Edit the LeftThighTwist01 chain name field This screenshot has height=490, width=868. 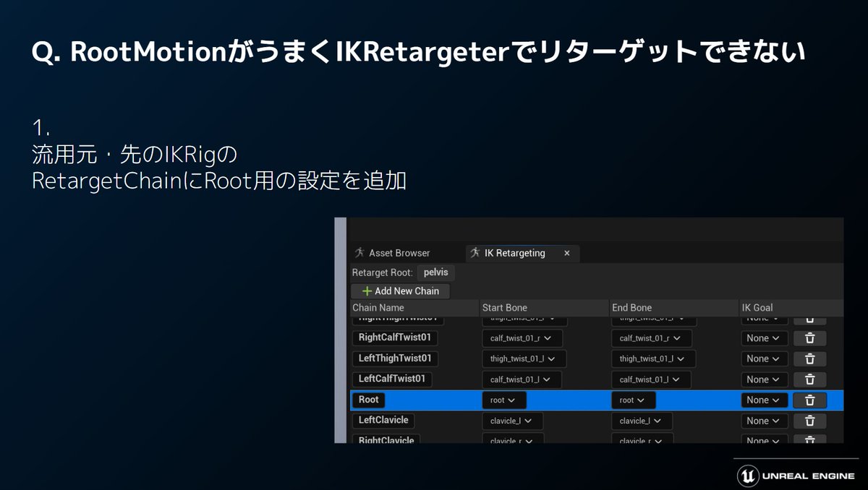[x=395, y=358]
